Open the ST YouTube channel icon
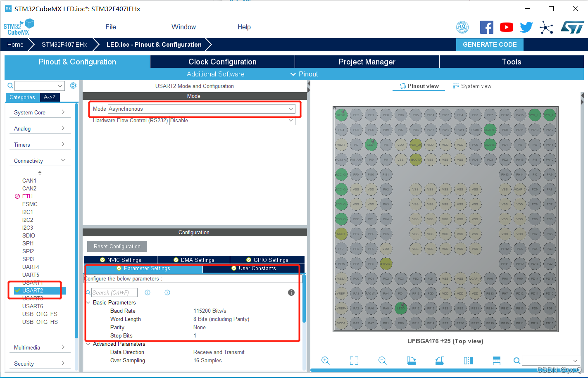Screen dimensions: 588x378 (506, 27)
